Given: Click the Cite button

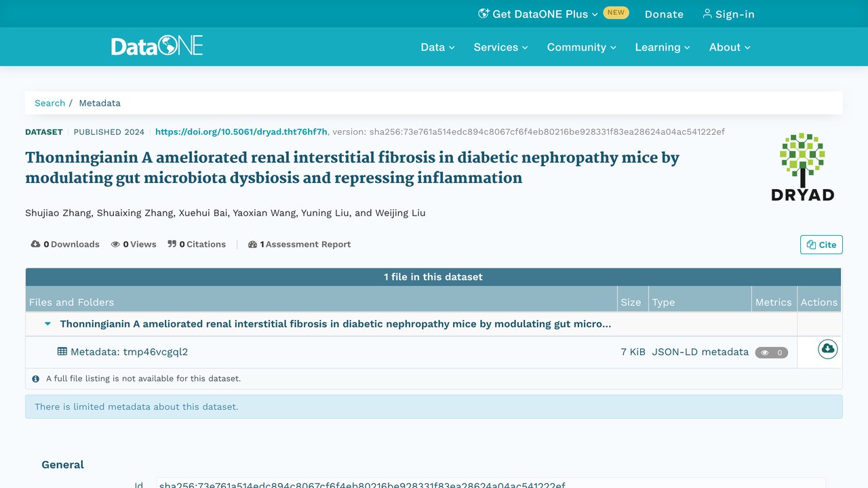Looking at the screenshot, I should point(821,245).
